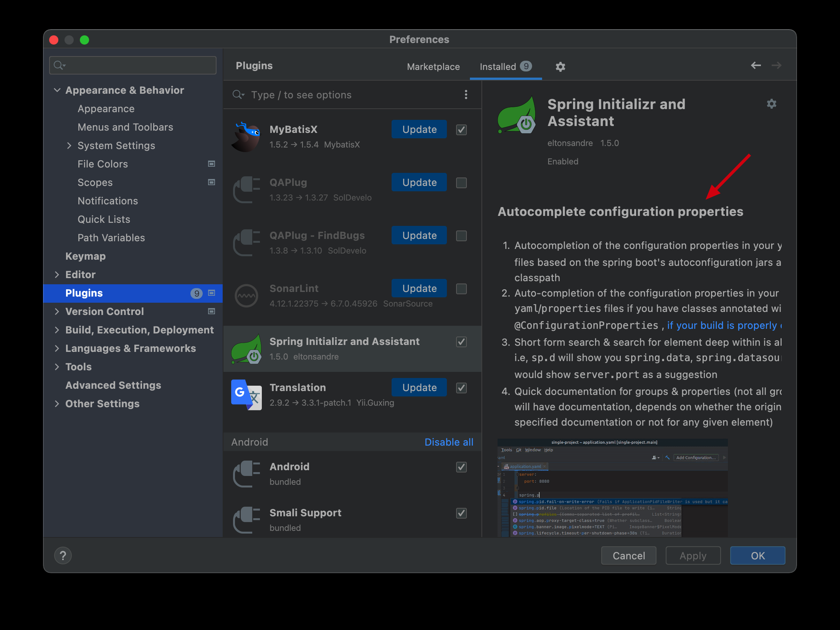This screenshot has width=840, height=630.
Task: Click the SonarLint plugin icon
Action: pos(246,295)
